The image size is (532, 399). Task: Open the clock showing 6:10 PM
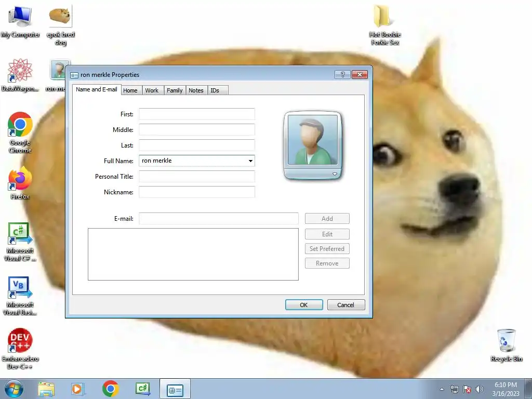(x=506, y=389)
